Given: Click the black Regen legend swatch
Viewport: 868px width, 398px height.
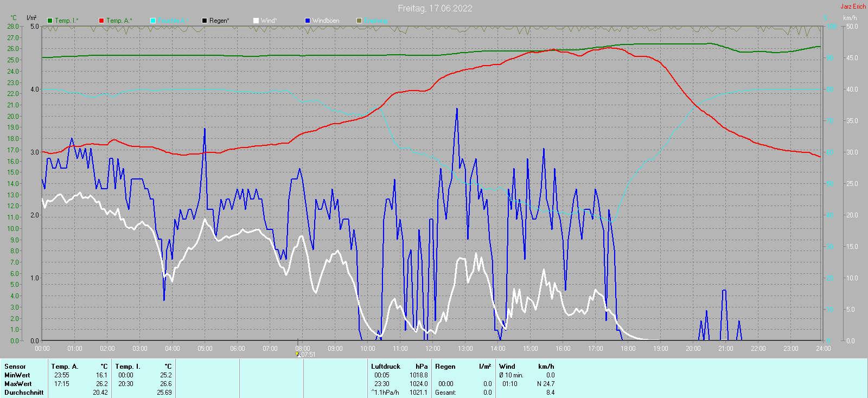Looking at the screenshot, I should point(205,21).
